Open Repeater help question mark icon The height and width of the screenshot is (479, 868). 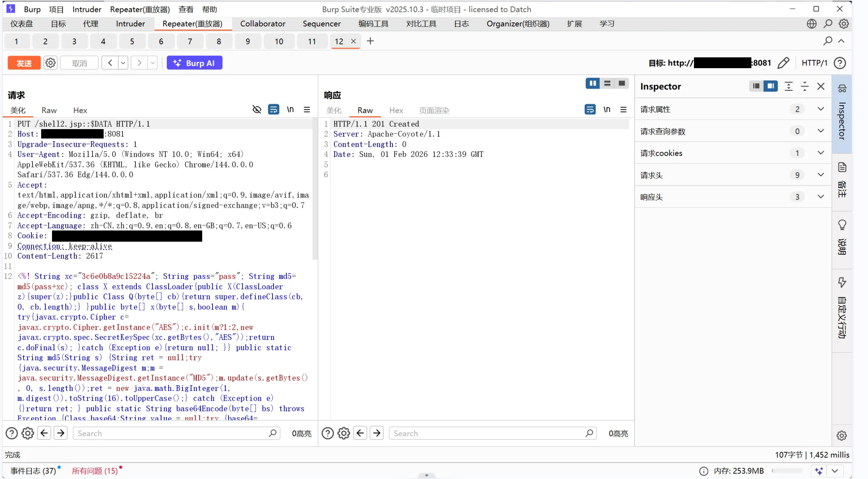840,63
